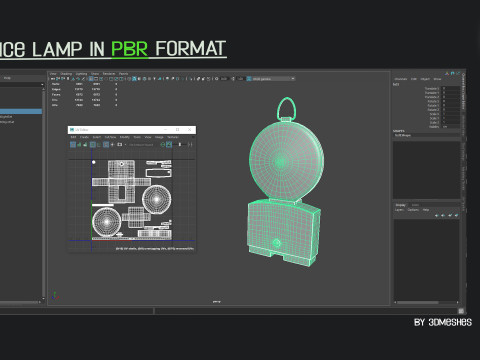480x360 pixels.
Task: Toggle the Resolution Gate icon
Action: coord(101,79)
